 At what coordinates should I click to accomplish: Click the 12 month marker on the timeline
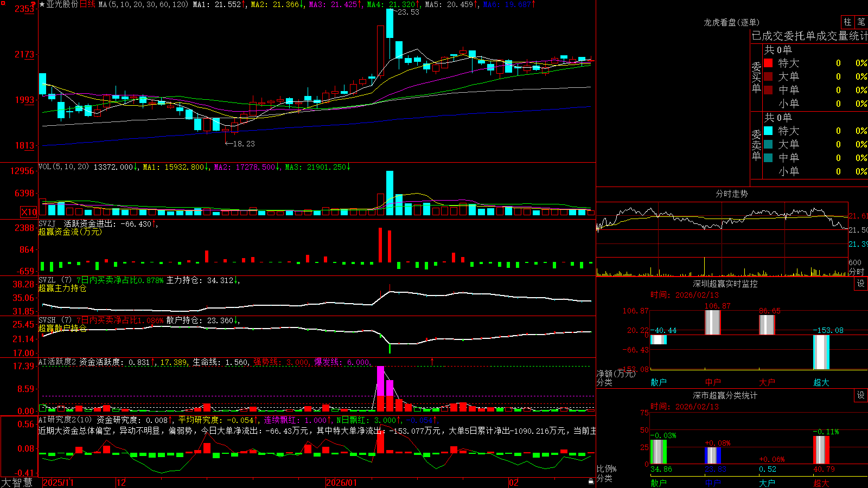121,483
